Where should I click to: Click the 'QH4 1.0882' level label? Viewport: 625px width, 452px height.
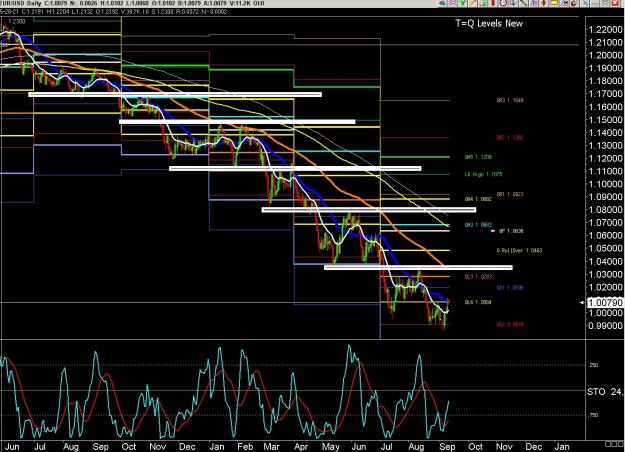click(478, 199)
